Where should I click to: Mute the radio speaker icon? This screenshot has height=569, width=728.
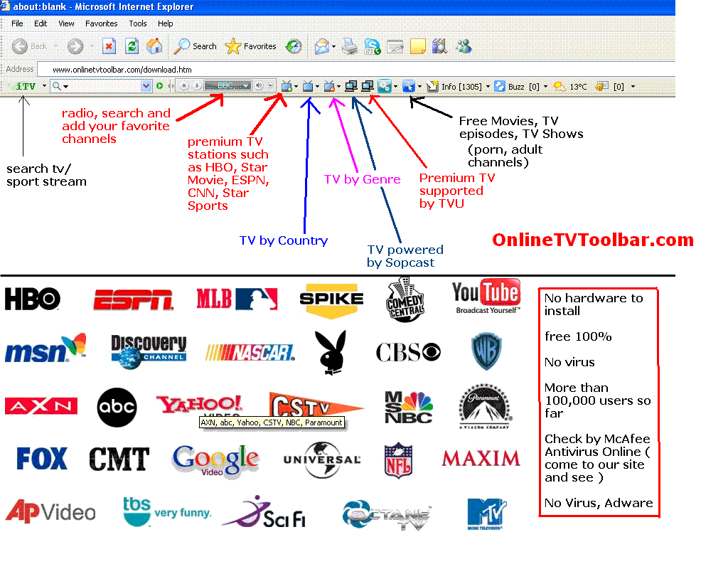[259, 86]
